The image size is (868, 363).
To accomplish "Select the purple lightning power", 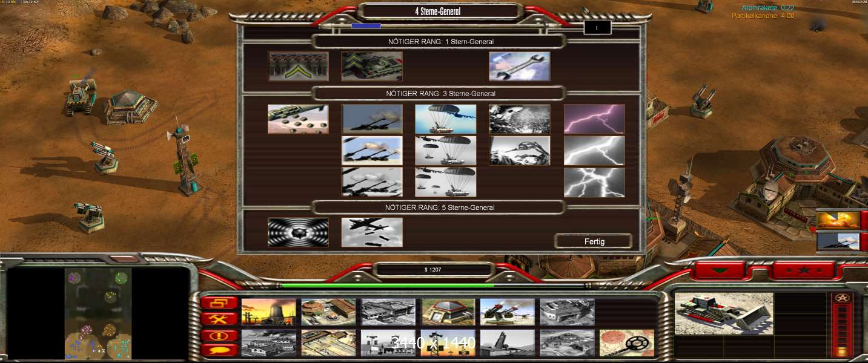I will [x=594, y=119].
